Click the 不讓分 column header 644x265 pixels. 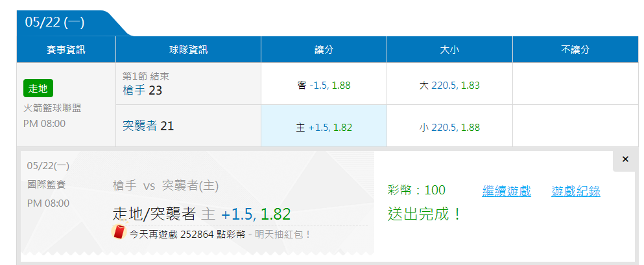point(575,50)
